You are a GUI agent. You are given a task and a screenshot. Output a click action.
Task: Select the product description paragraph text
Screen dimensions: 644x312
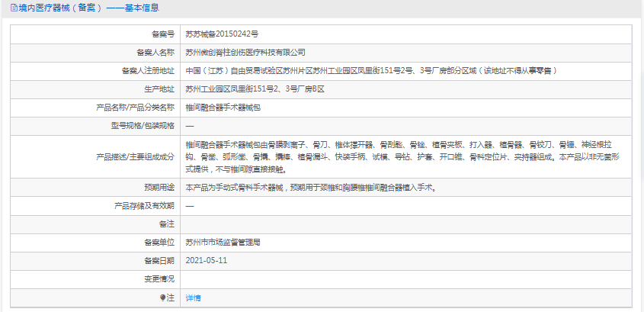pyautogui.click(x=402, y=156)
